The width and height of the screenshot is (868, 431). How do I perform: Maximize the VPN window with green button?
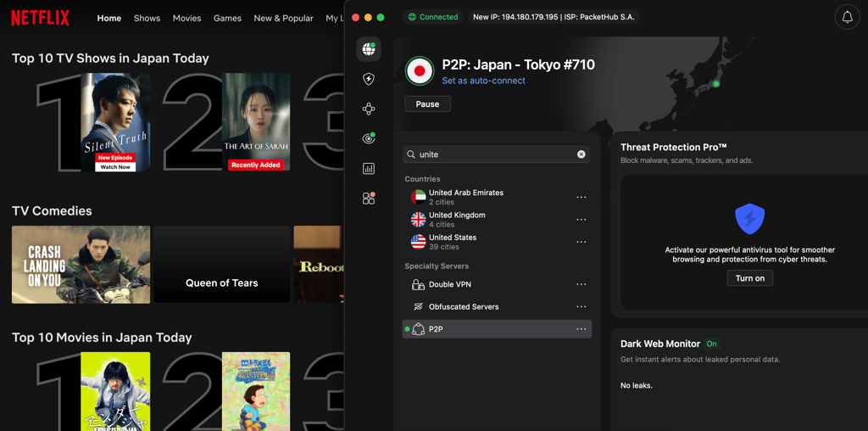[381, 17]
